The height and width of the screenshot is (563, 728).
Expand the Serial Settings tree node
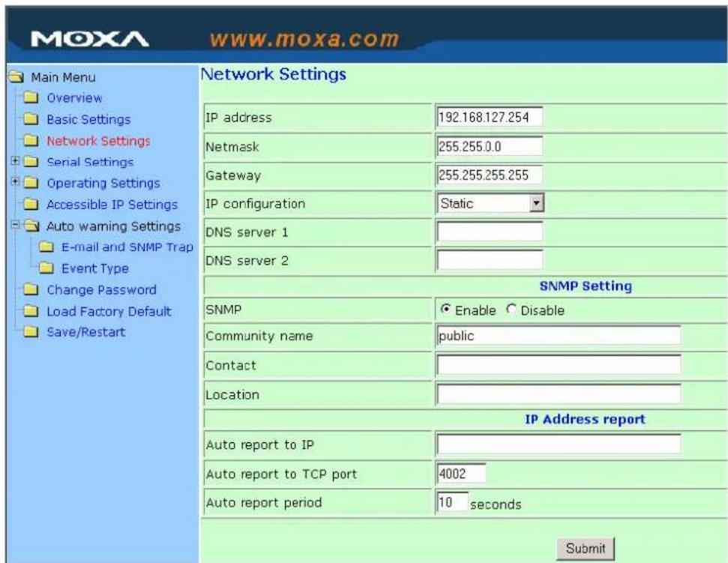[15, 160]
